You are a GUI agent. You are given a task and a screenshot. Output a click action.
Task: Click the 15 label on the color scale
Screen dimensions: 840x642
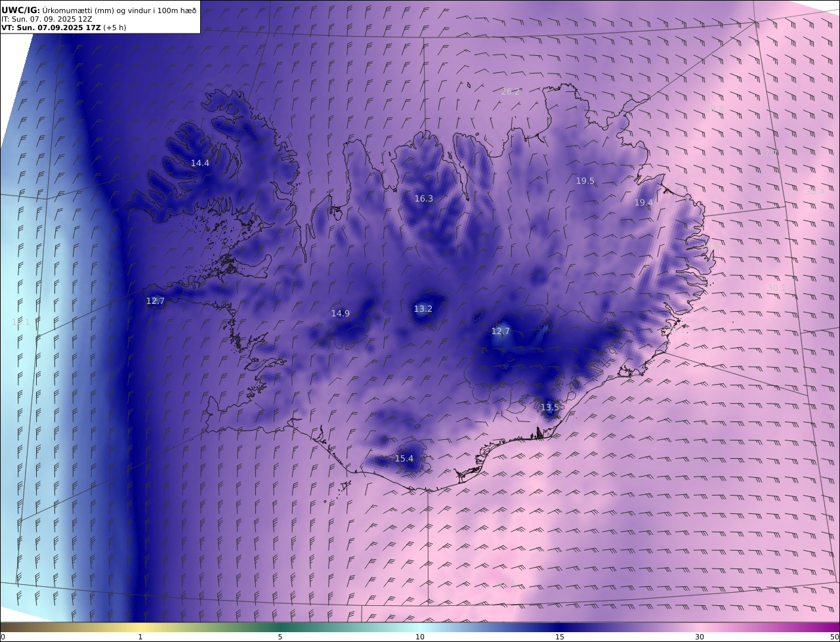click(x=560, y=637)
